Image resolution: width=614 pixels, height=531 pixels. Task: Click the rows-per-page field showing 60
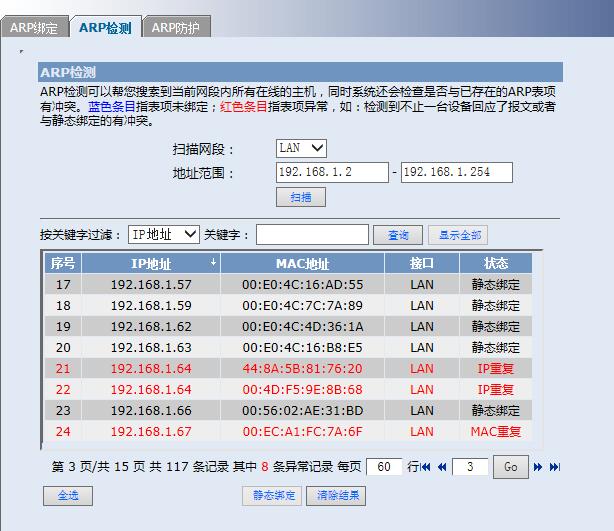(384, 467)
